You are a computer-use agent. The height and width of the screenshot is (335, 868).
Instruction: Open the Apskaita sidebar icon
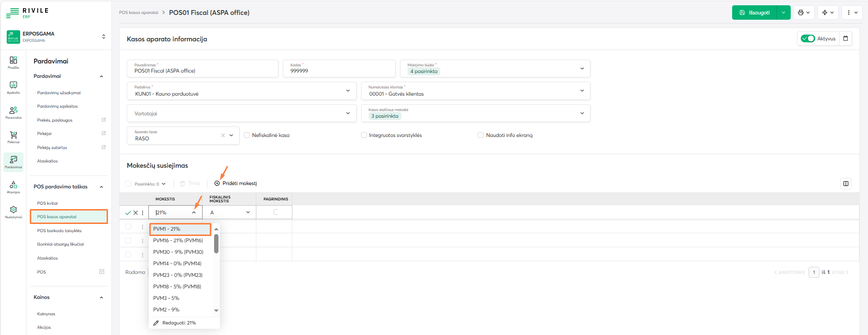point(13,87)
